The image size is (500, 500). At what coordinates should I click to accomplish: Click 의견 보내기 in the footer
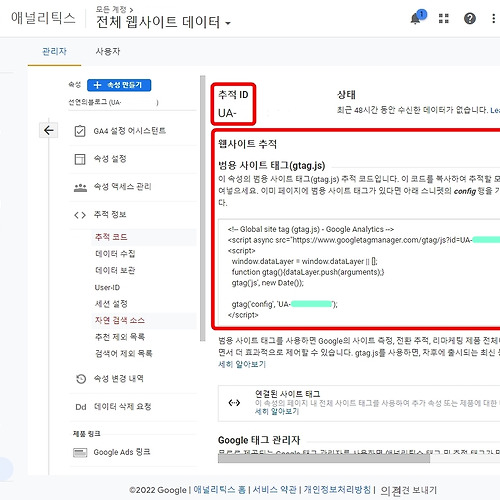point(409,490)
